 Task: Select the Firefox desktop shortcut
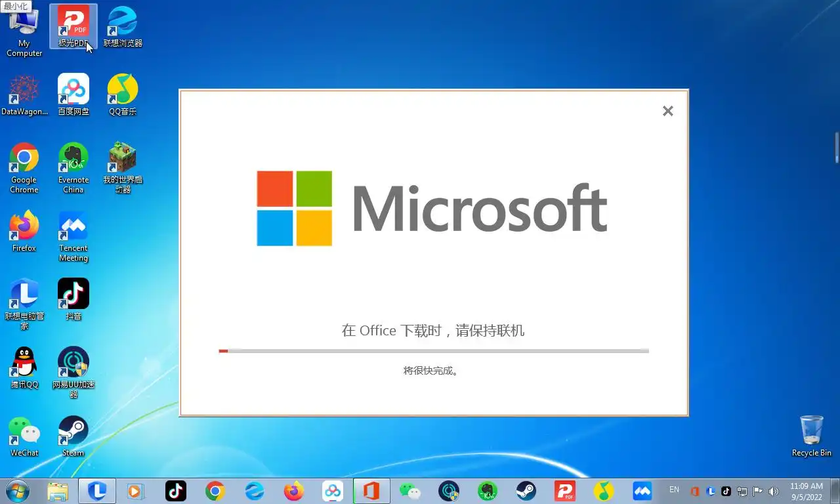tap(24, 232)
